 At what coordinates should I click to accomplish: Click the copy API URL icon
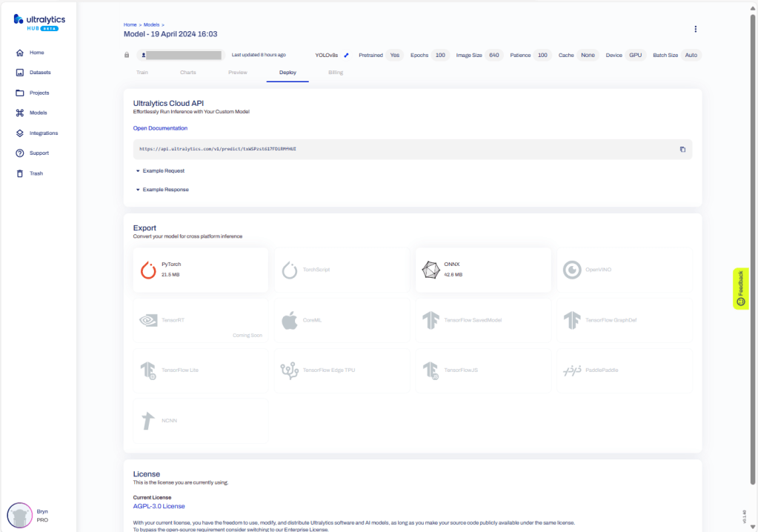click(682, 149)
